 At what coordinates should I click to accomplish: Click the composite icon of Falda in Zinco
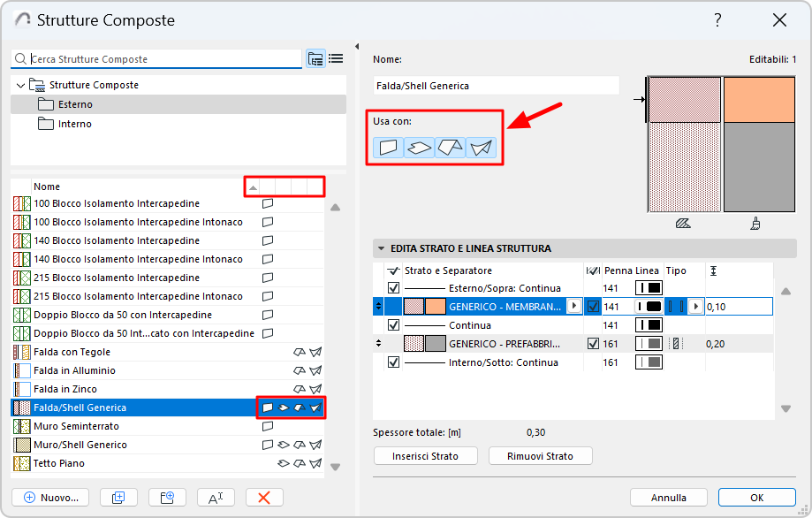(x=22, y=389)
